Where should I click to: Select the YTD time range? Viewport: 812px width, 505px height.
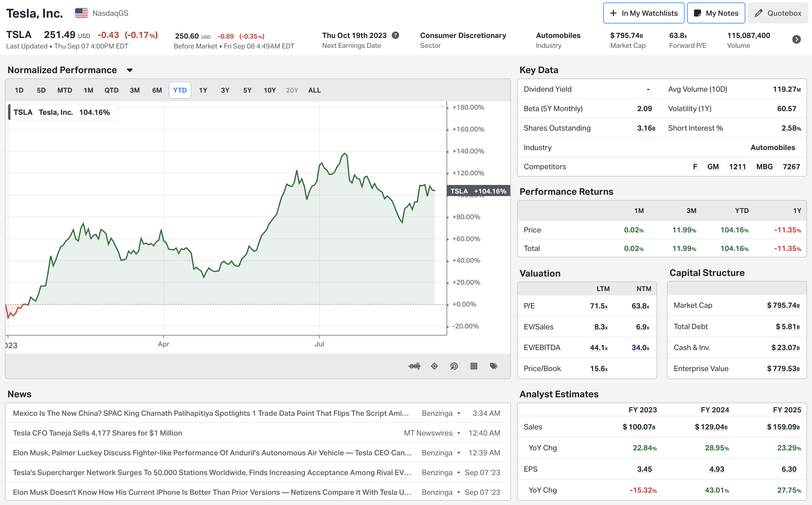(x=180, y=90)
